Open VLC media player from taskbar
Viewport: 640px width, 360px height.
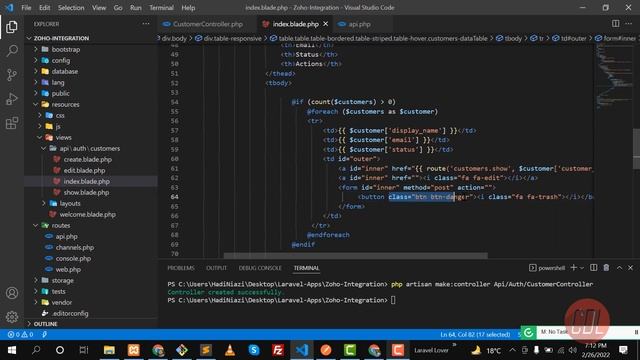pyautogui.click(x=230, y=350)
